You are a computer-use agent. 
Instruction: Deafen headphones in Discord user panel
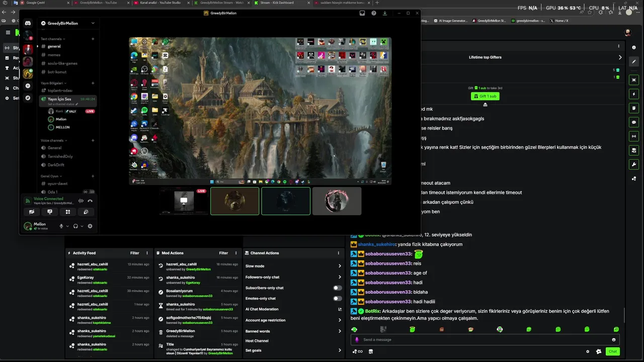pos(75,226)
